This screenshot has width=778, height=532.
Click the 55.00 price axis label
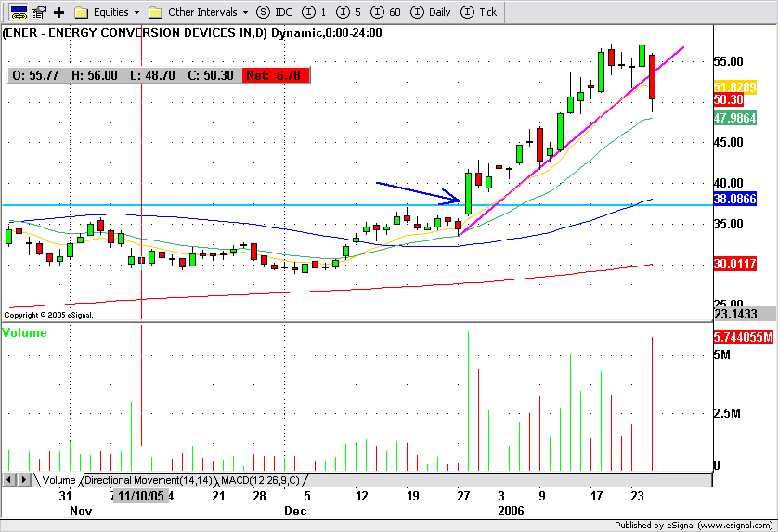[x=729, y=61]
